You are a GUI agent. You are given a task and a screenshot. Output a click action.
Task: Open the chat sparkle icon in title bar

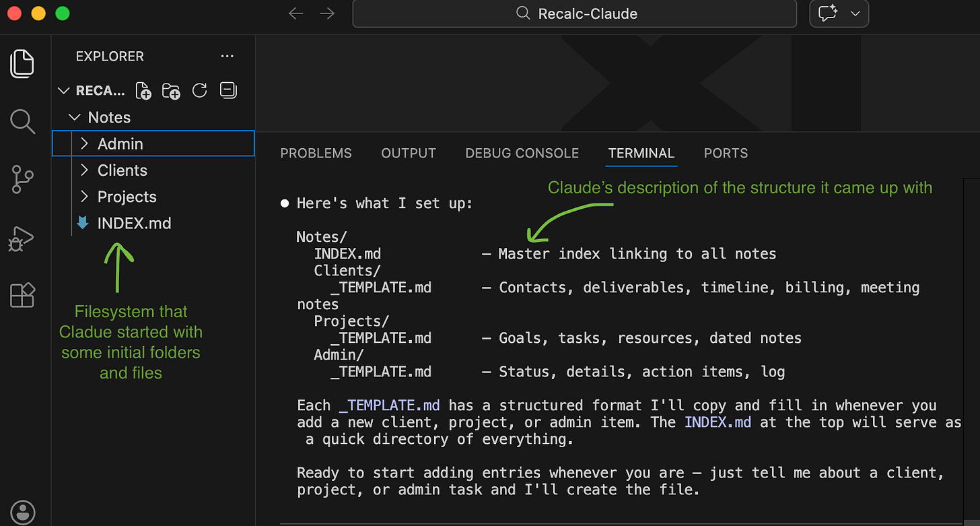pyautogui.click(x=828, y=13)
